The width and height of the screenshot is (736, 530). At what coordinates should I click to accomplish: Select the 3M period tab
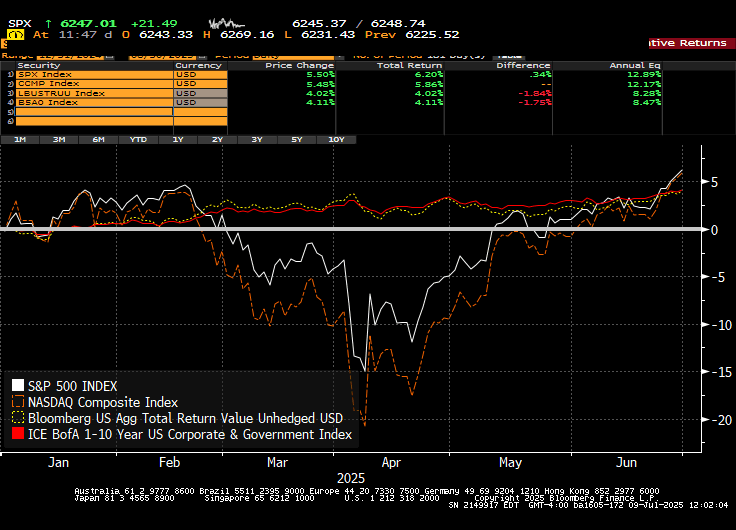(59, 139)
